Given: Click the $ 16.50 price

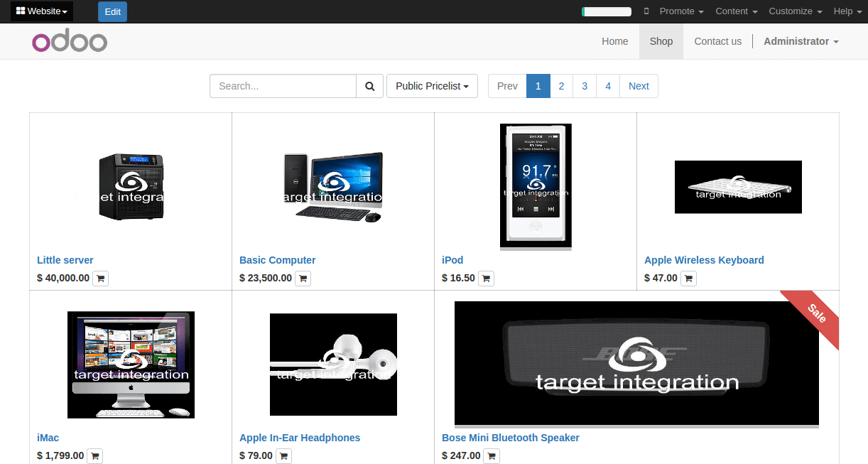Looking at the screenshot, I should point(458,278).
